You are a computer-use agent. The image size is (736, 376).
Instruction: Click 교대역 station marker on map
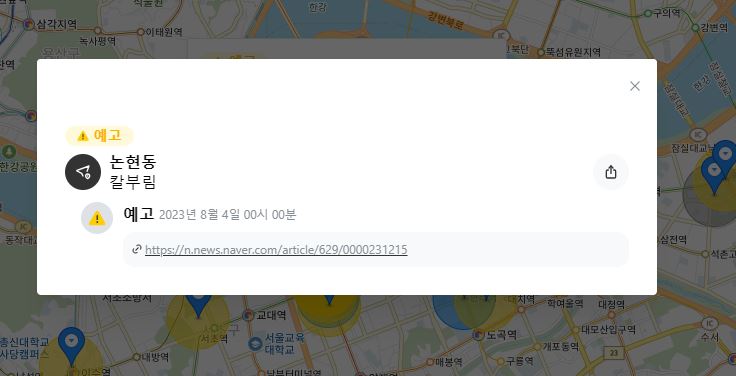248,315
